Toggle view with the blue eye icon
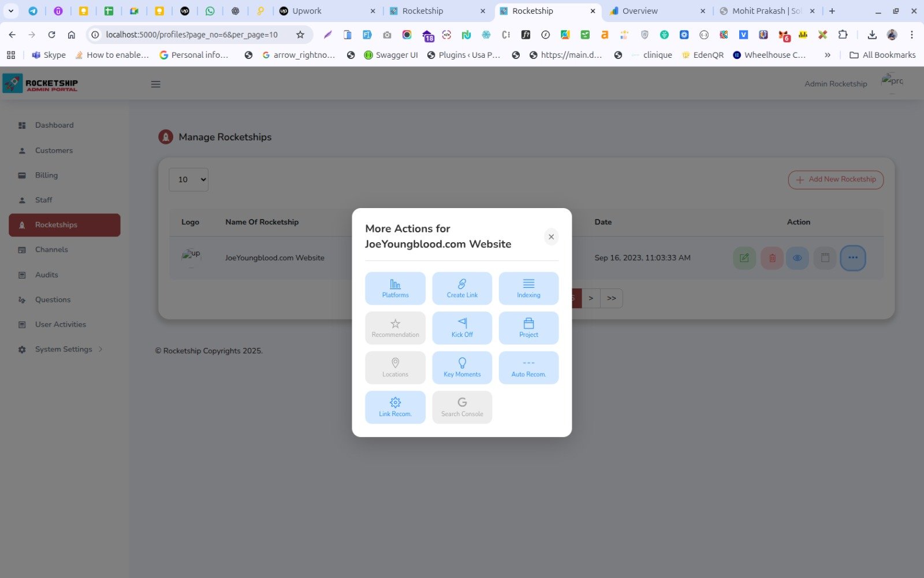924x578 pixels. point(797,258)
